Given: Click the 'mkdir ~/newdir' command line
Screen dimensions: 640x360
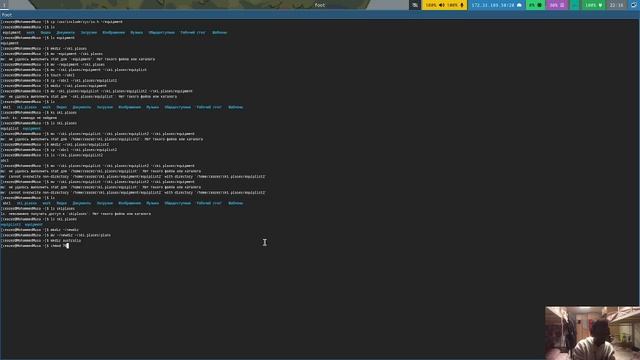Looking at the screenshot, I should [x=40, y=230].
